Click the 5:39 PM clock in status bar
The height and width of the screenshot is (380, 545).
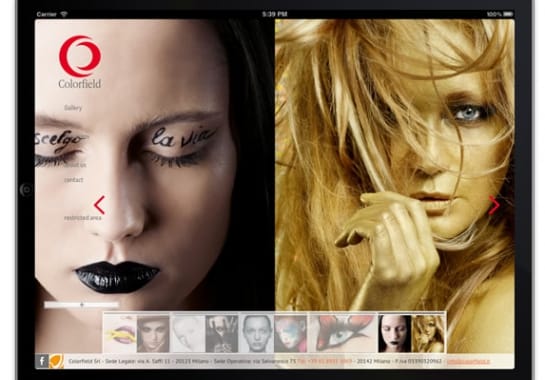[275, 14]
